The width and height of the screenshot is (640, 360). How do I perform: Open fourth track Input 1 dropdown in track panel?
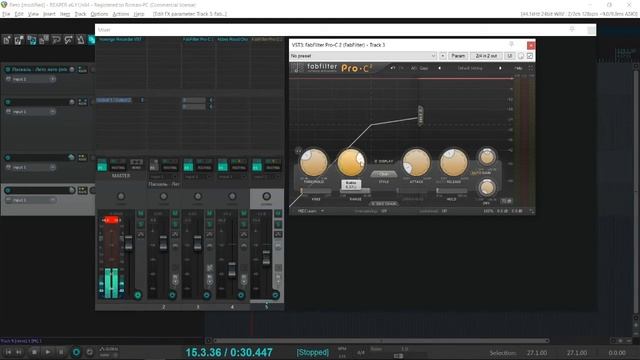31,200
